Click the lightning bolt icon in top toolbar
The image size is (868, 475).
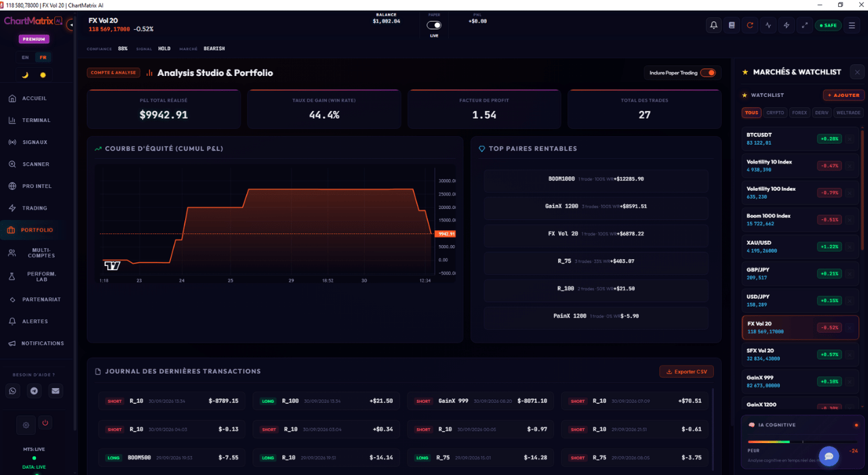coord(787,25)
